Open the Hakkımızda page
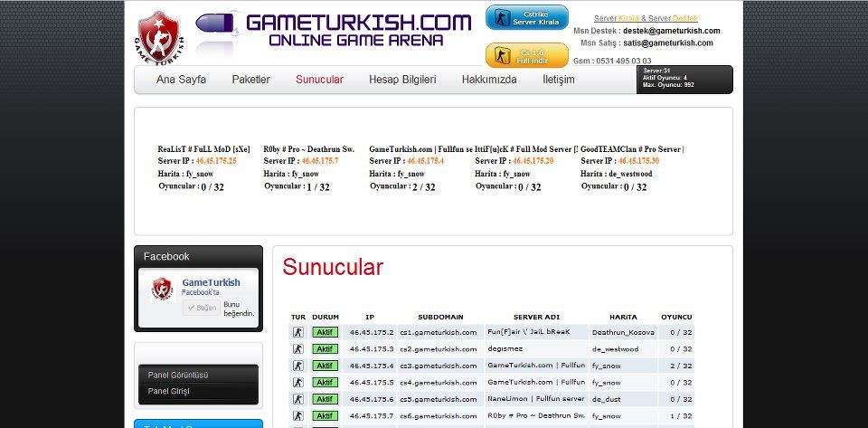Viewport: 868px width, 428px height. click(489, 80)
